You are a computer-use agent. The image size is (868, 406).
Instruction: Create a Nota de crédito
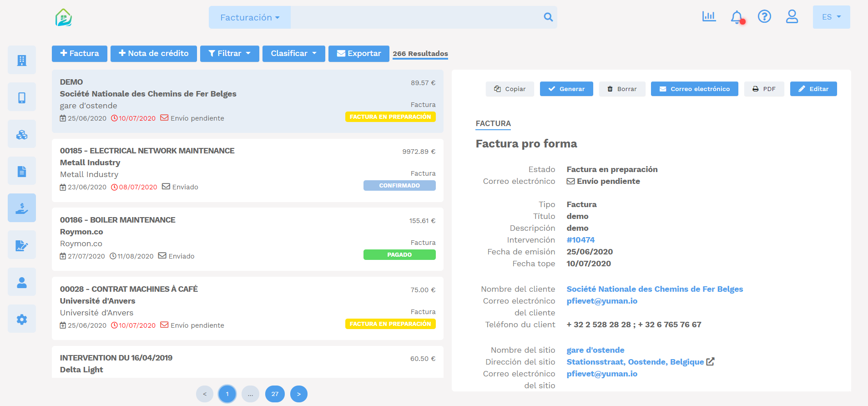[154, 54]
